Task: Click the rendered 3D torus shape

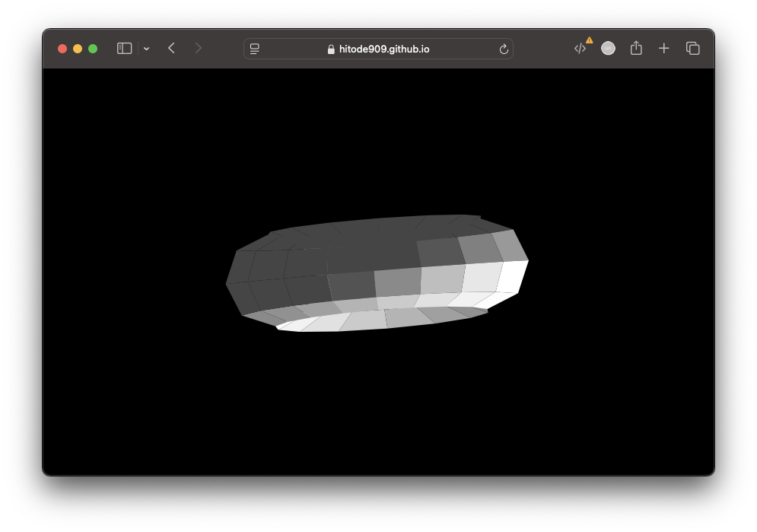Action: (x=377, y=273)
